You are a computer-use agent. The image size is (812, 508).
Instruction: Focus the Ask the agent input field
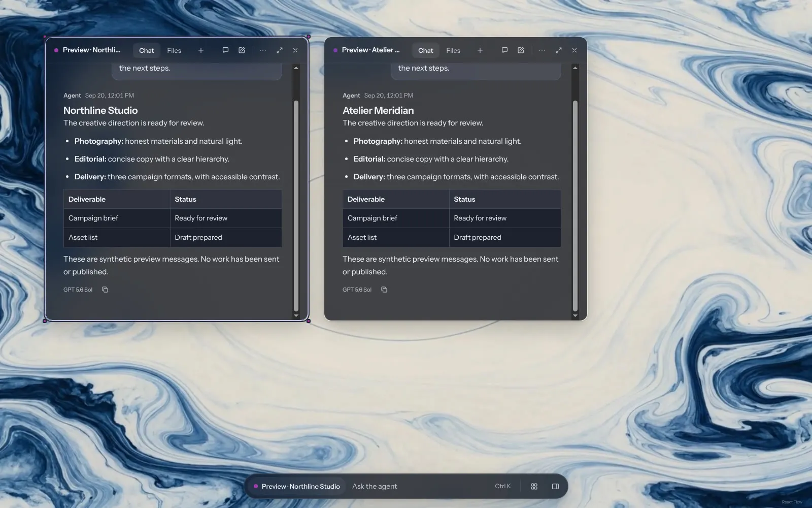(x=420, y=486)
